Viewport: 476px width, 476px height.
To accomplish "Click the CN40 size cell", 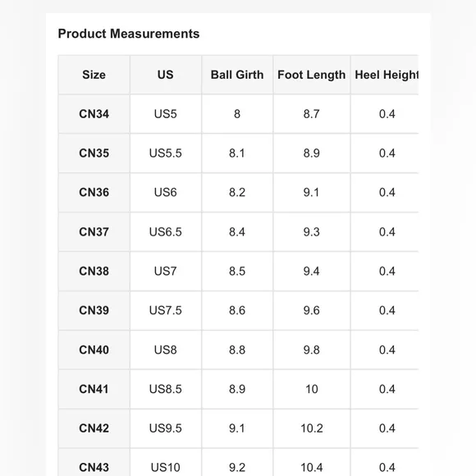I will click(94, 350).
